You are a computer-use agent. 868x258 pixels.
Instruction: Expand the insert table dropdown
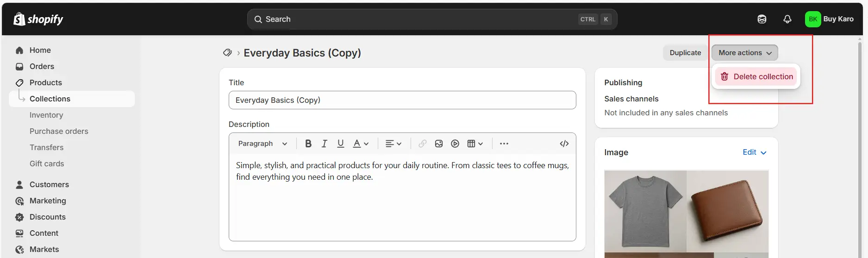click(x=475, y=144)
